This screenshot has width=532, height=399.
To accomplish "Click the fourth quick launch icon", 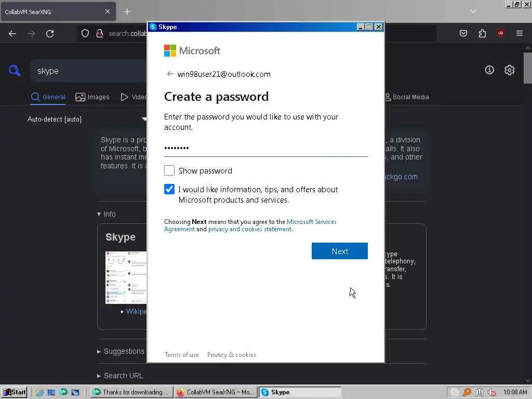I will click(75, 392).
